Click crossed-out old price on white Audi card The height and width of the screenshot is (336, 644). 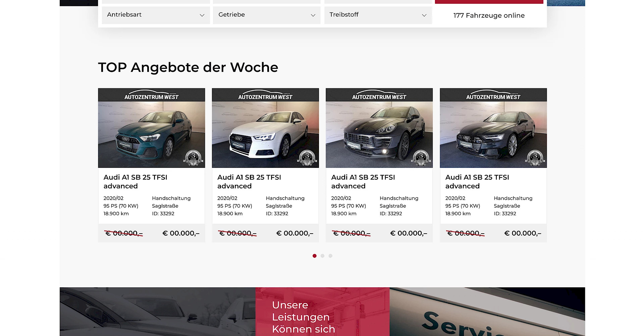tap(237, 233)
